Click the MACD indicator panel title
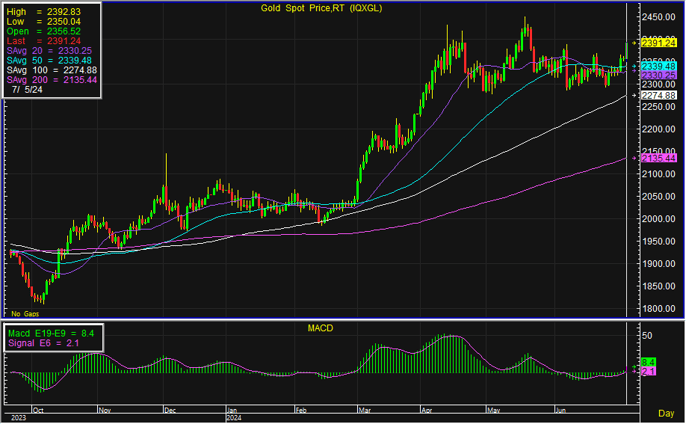Image resolution: width=686 pixels, height=424 pixels. (x=320, y=327)
